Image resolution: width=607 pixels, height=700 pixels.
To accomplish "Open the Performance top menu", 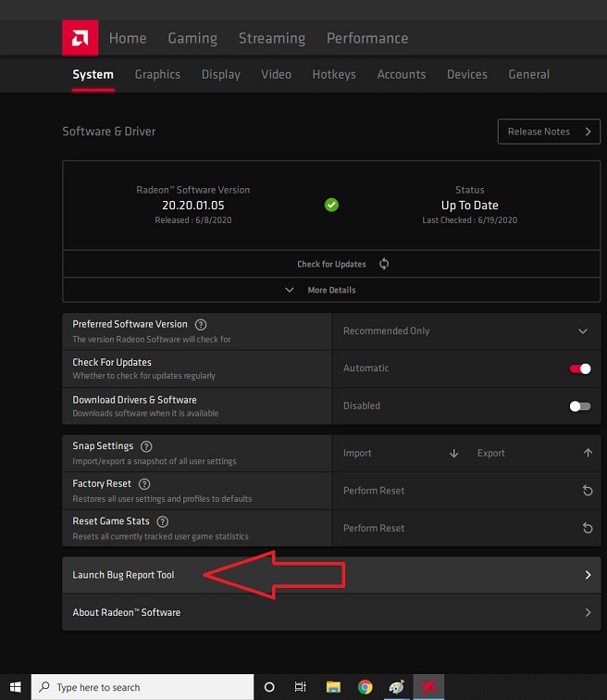I will [366, 38].
